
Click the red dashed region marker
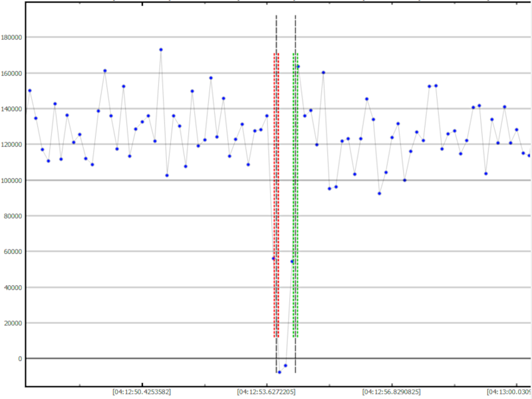point(276,199)
